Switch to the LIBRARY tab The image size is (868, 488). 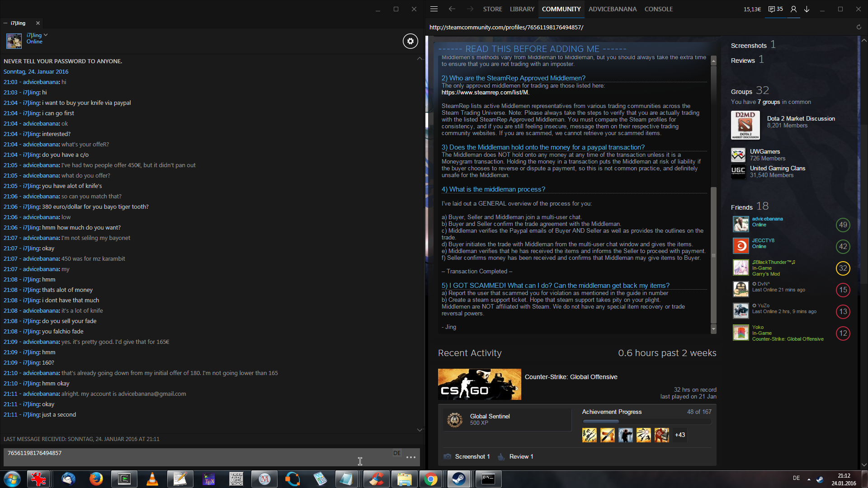click(x=522, y=9)
